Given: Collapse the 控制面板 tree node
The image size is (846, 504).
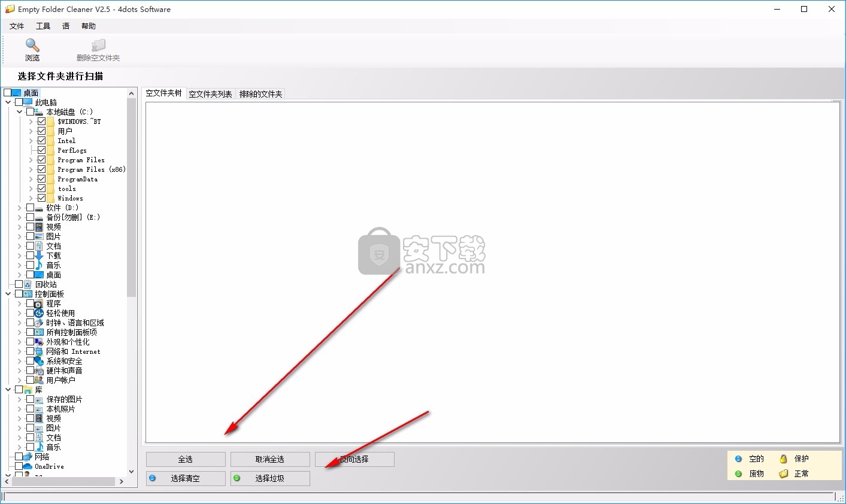Looking at the screenshot, I should pos(8,294).
